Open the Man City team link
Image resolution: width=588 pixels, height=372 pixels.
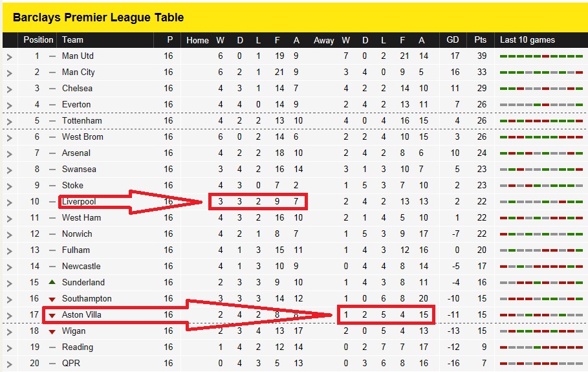tap(78, 72)
